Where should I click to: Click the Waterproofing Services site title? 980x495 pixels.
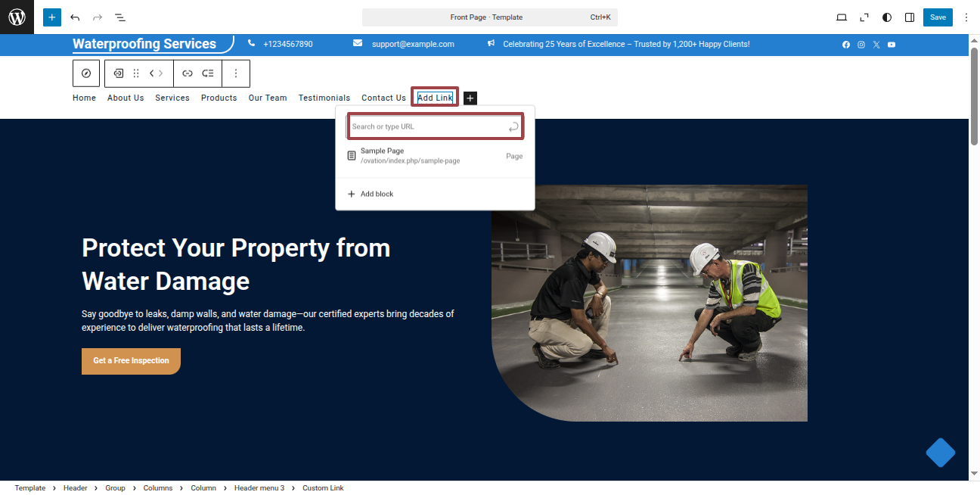(144, 44)
